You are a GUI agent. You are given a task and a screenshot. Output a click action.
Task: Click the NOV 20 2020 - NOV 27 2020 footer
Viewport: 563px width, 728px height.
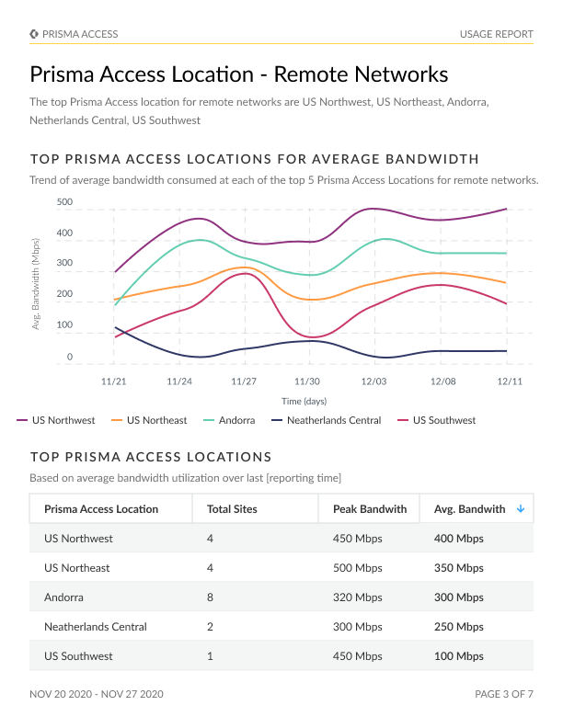coord(97,694)
